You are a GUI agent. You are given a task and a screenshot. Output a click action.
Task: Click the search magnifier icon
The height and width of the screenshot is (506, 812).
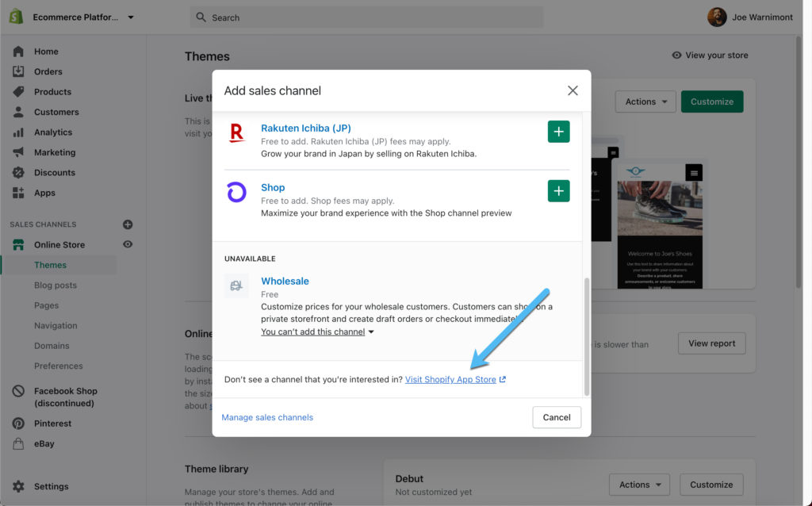coord(201,17)
